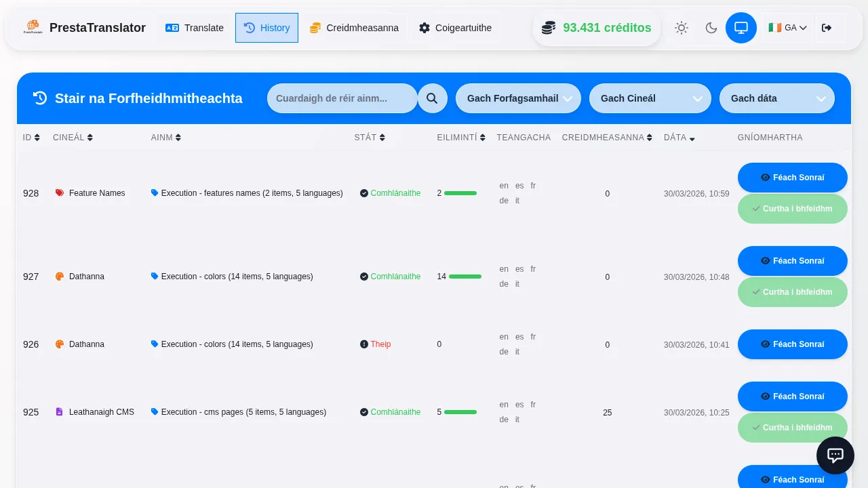Screen dimensions: 868x488
Task: Click the search magnifier icon button
Action: [x=432, y=98]
